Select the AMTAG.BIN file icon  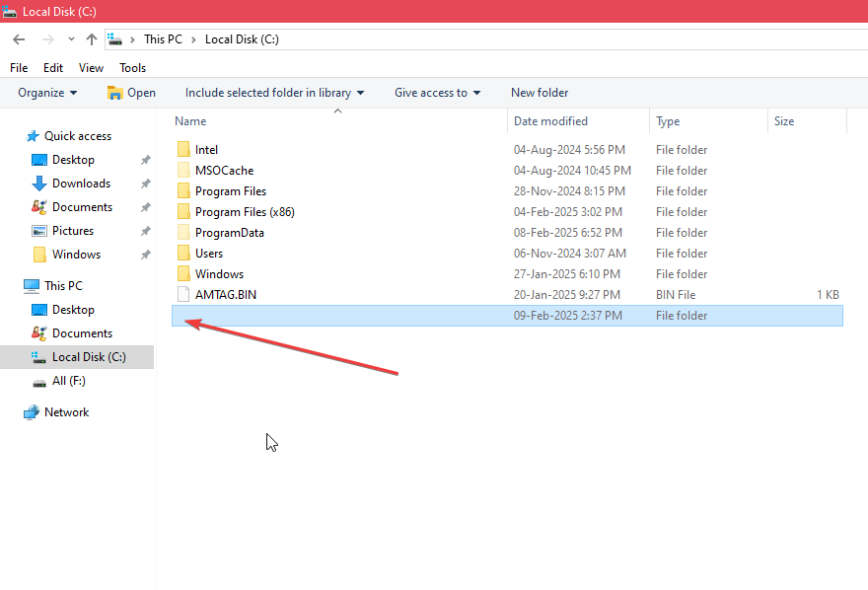tap(183, 295)
